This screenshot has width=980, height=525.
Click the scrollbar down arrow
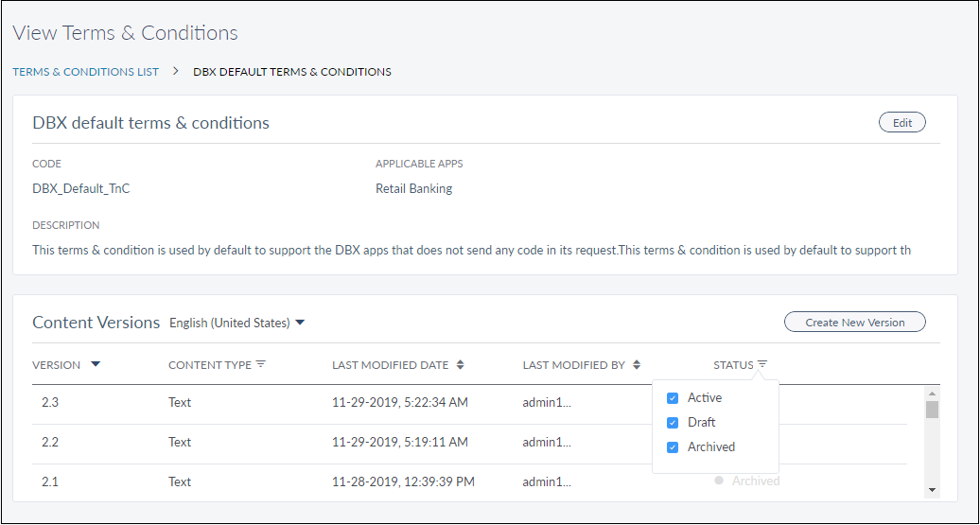point(932,489)
